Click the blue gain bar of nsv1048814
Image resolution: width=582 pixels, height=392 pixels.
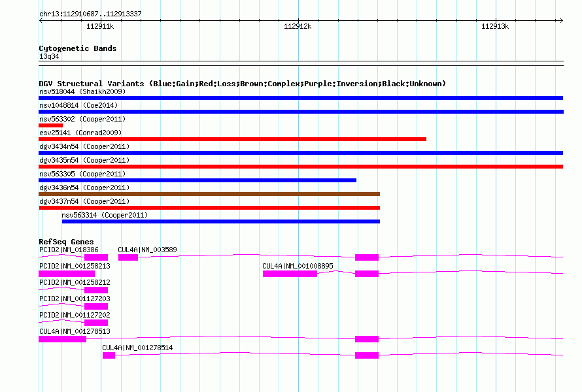click(x=301, y=112)
